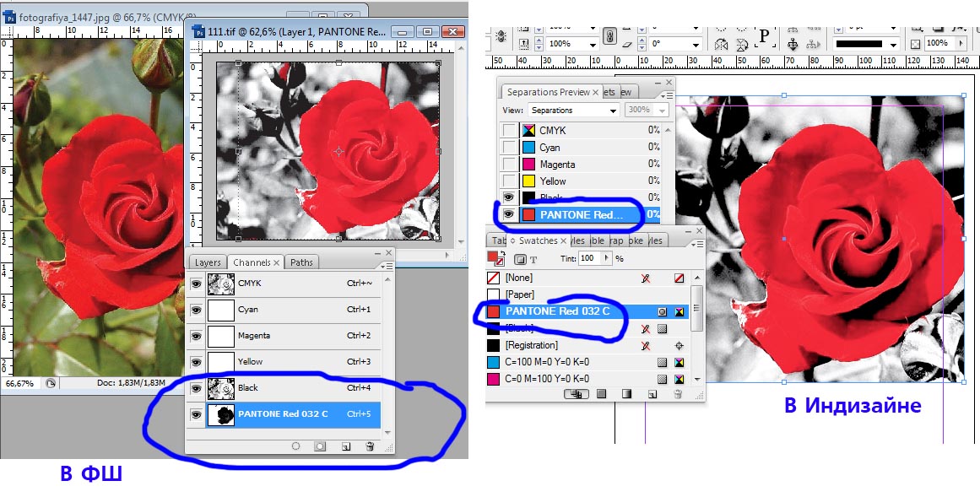The width and height of the screenshot is (980, 497).
Task: Show gradient swatches only in Swatches panel
Action: 626,394
